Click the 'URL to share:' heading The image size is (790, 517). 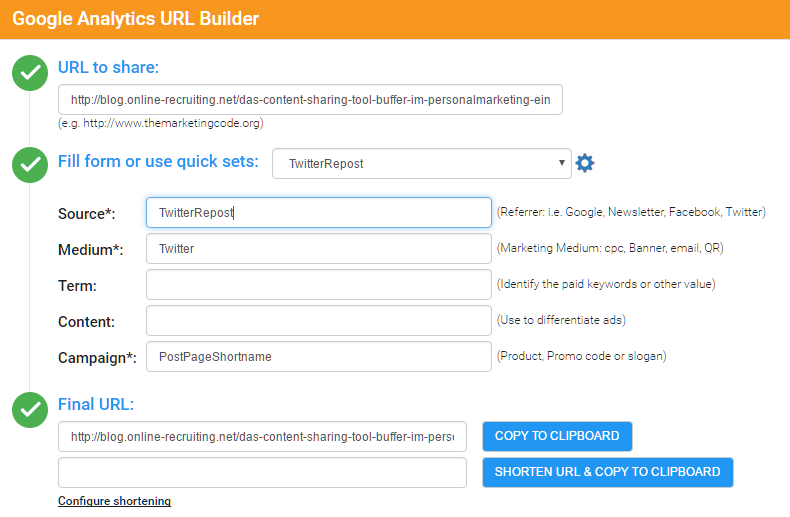[x=108, y=67]
